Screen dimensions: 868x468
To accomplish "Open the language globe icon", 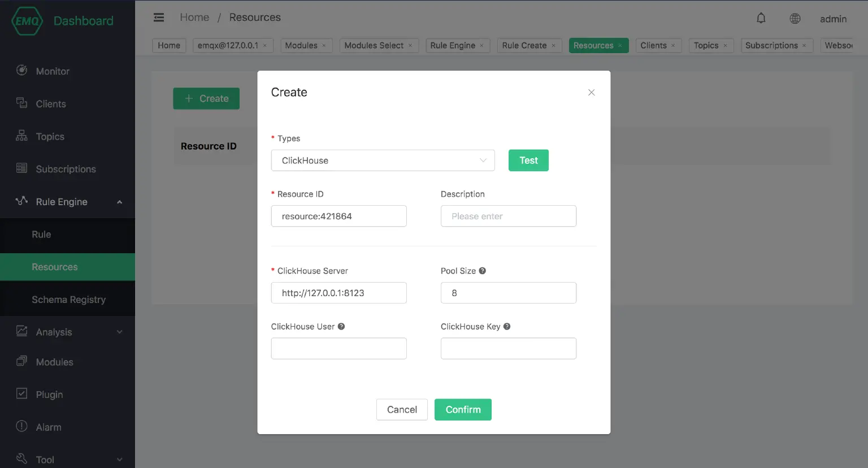I will (x=795, y=19).
